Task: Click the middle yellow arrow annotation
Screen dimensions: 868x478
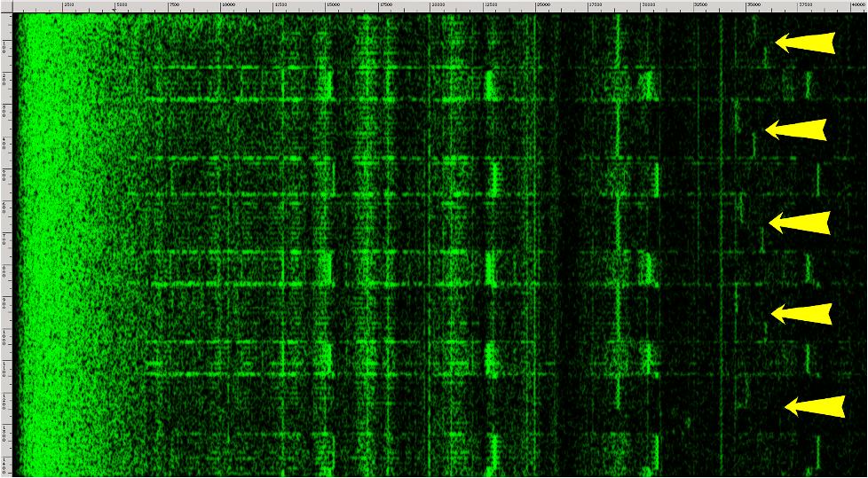Action: 799,223
